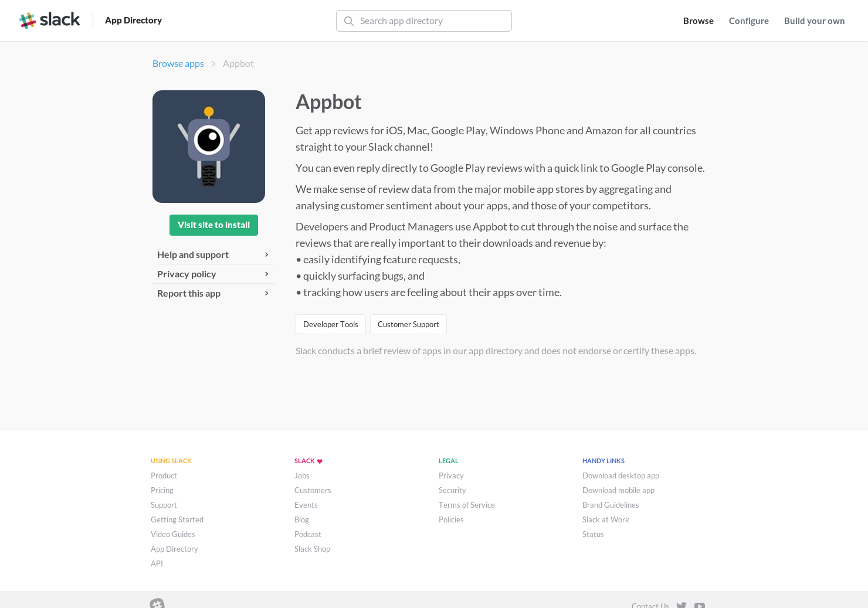
Task: Click the Twitter icon in the footer
Action: point(681,606)
